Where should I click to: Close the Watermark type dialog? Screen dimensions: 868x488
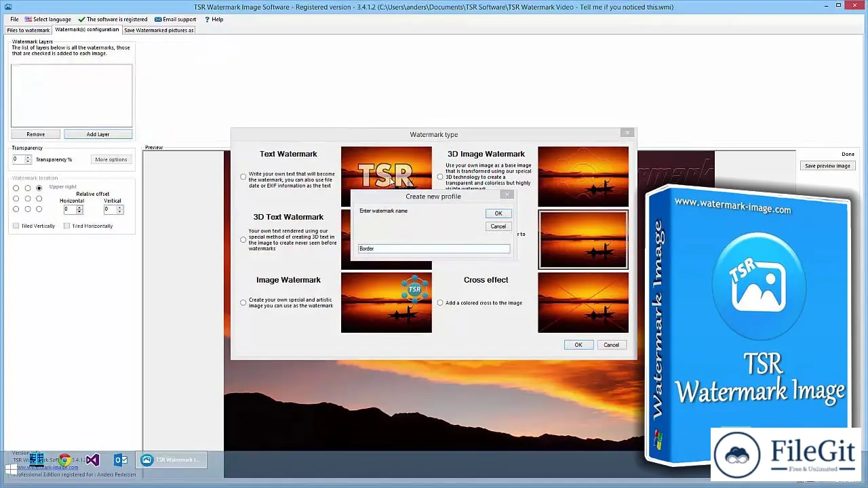pyautogui.click(x=627, y=133)
